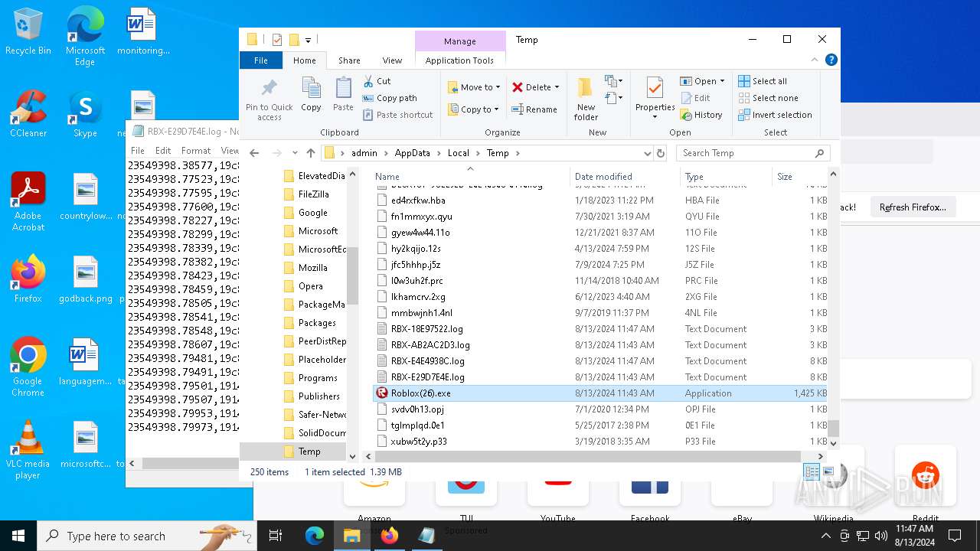980x551 pixels.
Task: Open FileZilla folder in navigation tree
Action: [313, 194]
